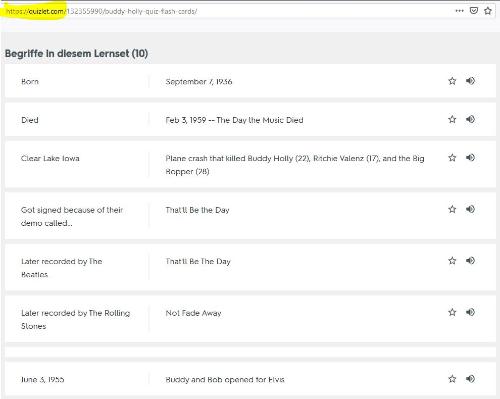Star the Died flashcard
This screenshot has height=399, width=500.
(452, 119)
